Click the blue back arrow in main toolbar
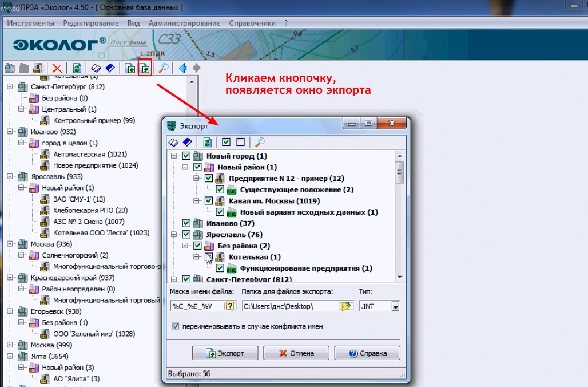The height and width of the screenshot is (387, 588). [x=182, y=68]
